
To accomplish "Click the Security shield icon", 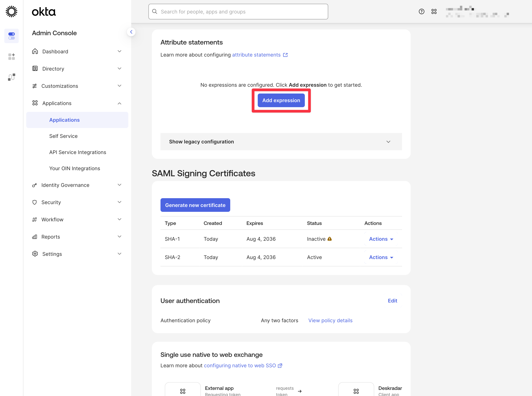I will (x=35, y=202).
